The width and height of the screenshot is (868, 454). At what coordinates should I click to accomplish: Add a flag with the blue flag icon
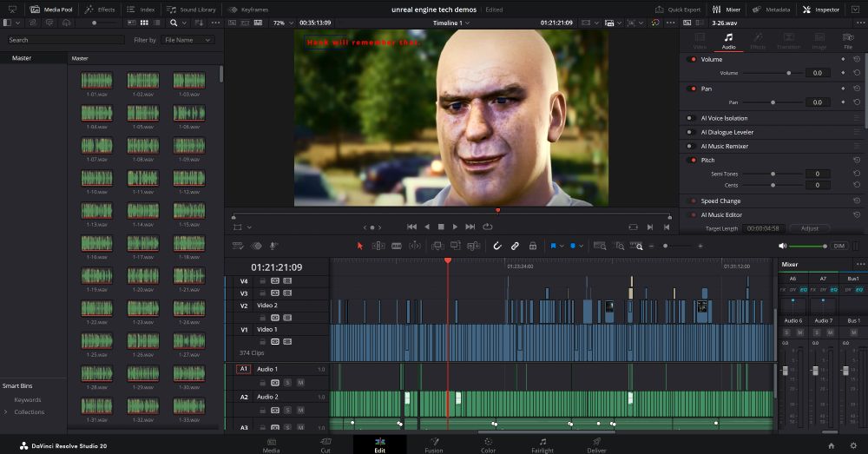(553, 246)
